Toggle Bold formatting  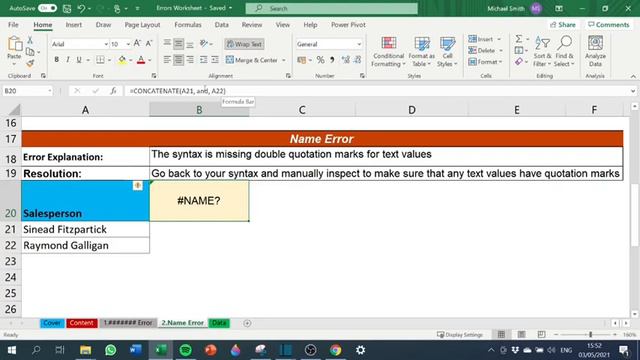(56, 60)
